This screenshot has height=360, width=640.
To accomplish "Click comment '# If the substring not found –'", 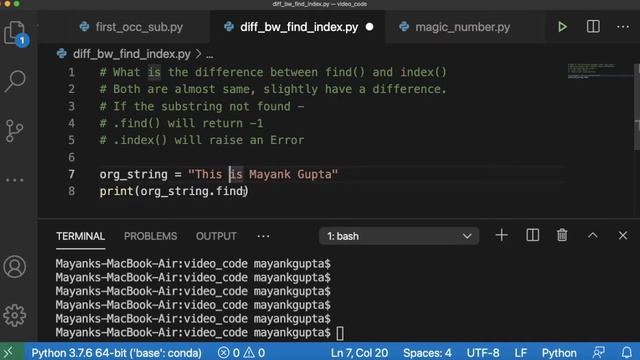I will point(202,106).
